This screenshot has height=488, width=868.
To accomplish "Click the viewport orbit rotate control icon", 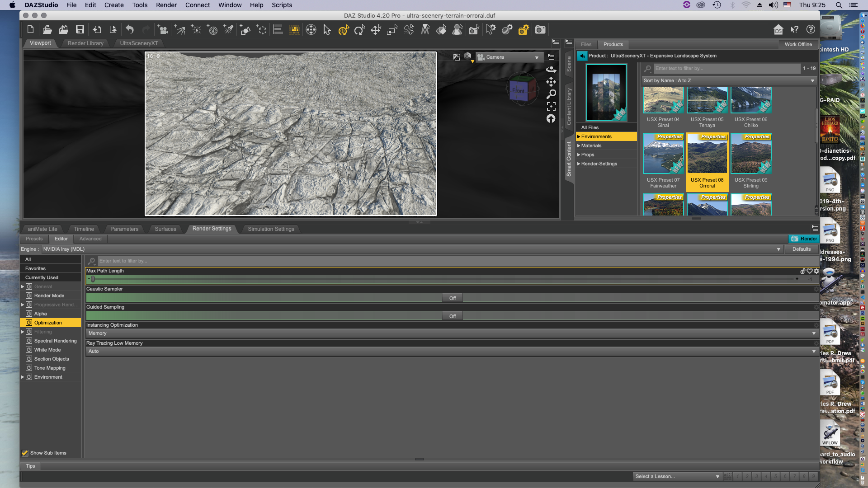I will click(x=551, y=70).
